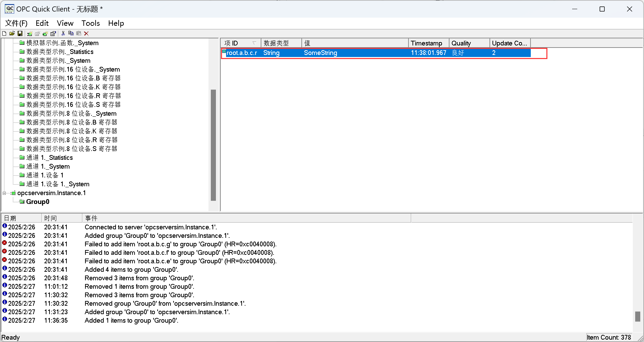Save the project using the floppy icon
644x342 pixels.
[x=20, y=33]
